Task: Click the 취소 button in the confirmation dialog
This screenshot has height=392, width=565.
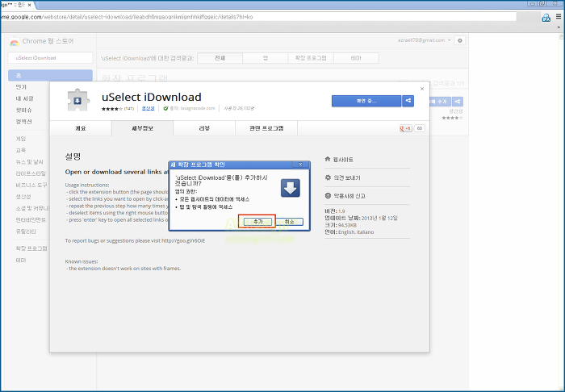Action: [x=289, y=222]
